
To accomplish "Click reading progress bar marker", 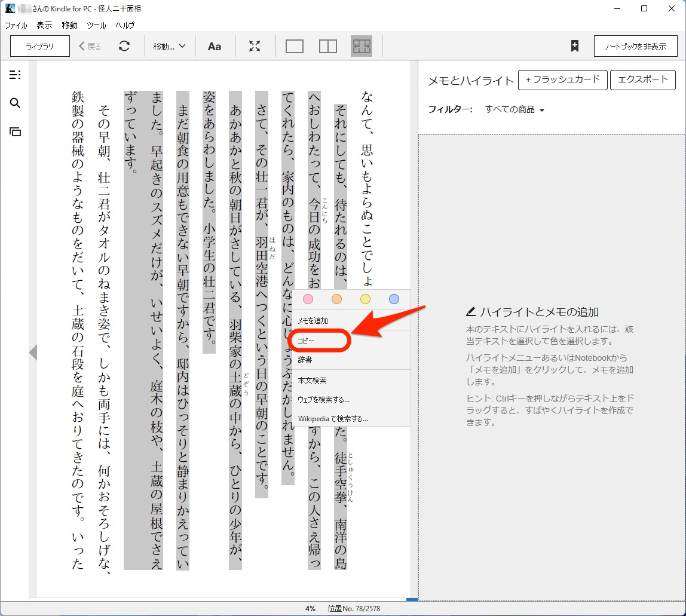I will [412, 599].
